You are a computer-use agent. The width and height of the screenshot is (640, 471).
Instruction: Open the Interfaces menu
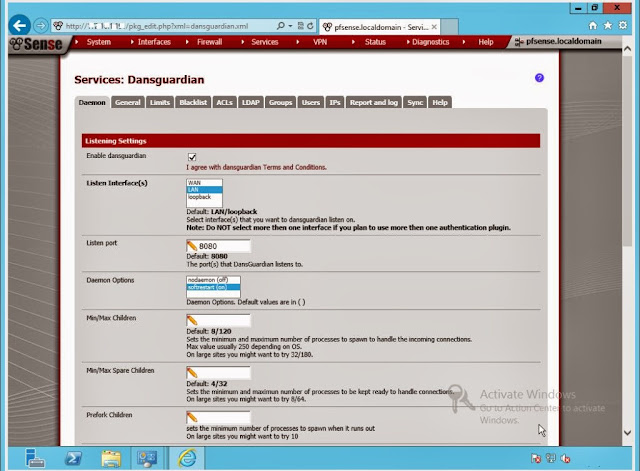(154, 42)
